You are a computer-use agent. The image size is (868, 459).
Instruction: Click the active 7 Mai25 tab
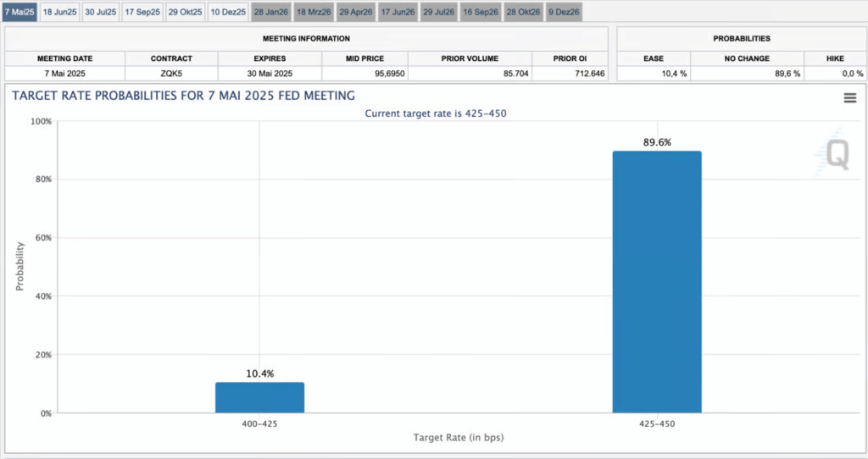click(x=19, y=12)
